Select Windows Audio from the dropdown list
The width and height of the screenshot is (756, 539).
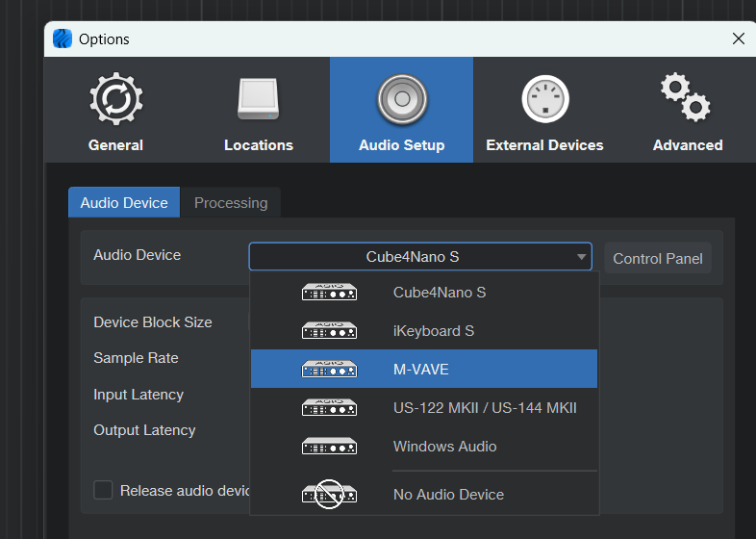[x=444, y=446]
